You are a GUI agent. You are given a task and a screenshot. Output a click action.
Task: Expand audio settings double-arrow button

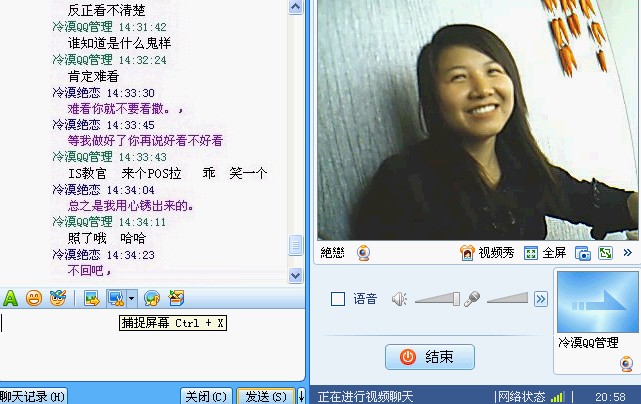coord(541,299)
